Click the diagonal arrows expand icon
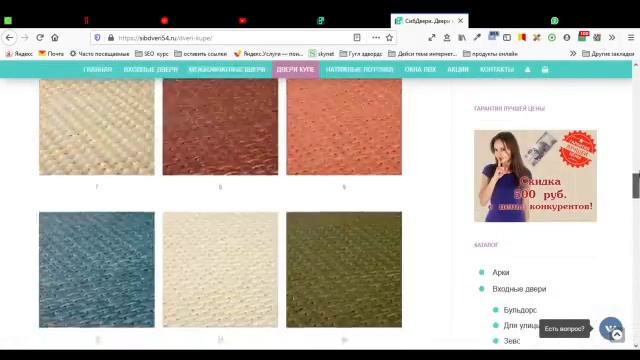Screen dimensions: 640x360 click(x=432, y=38)
